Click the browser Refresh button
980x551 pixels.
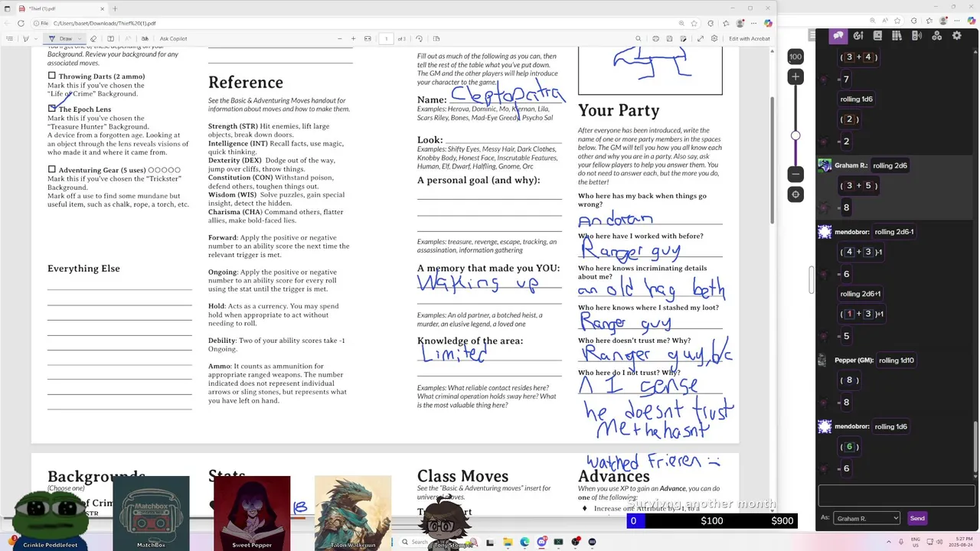21,23
